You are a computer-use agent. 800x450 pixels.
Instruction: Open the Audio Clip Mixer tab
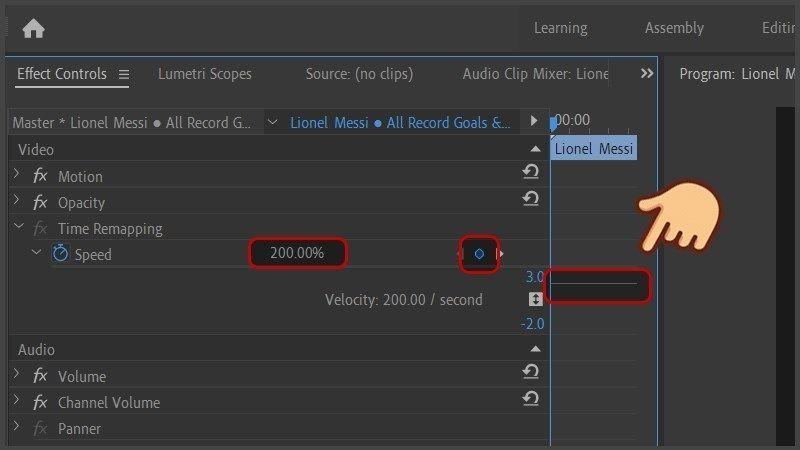pos(535,74)
